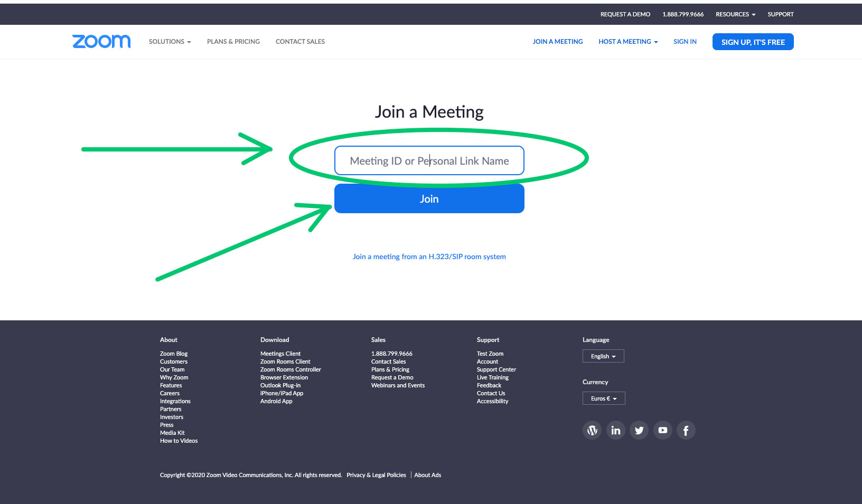Open footer Contact Sales link
This screenshot has width=862, height=504.
tap(389, 362)
